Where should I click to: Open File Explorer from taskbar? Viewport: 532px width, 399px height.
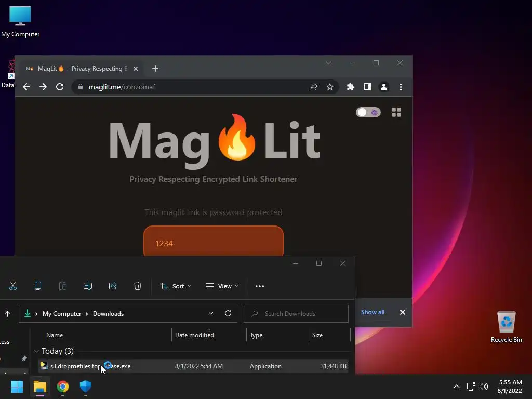pos(39,387)
